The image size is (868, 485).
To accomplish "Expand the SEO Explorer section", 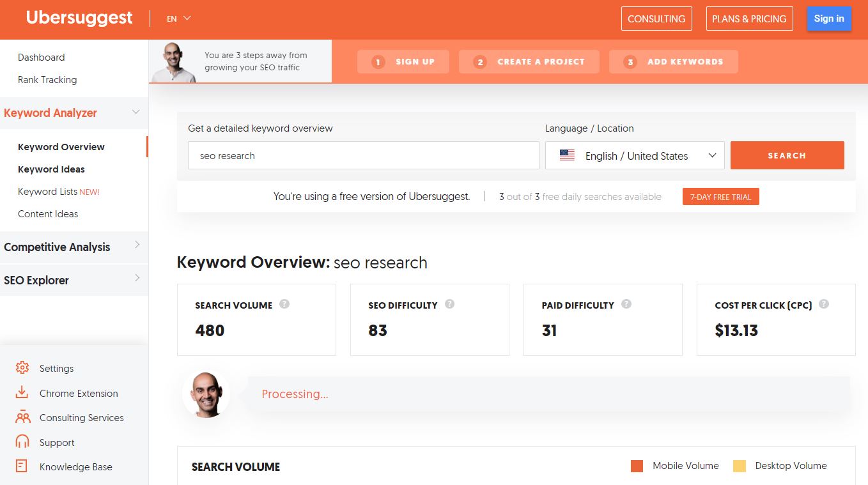I will point(74,280).
